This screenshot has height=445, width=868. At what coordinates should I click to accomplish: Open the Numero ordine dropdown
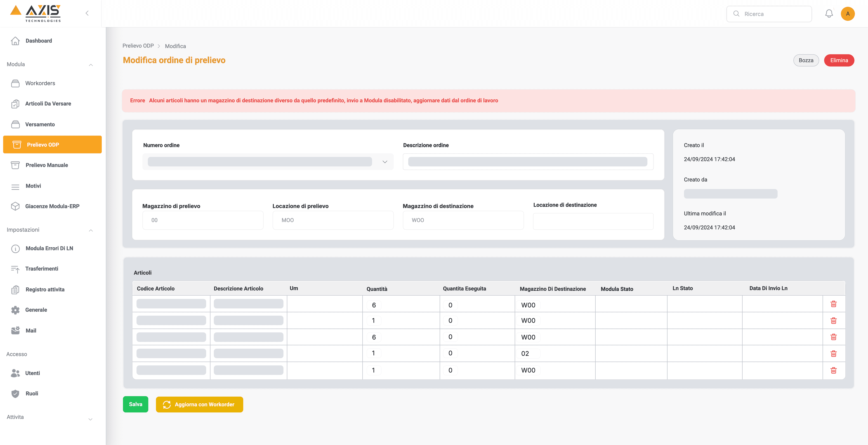tap(385, 162)
